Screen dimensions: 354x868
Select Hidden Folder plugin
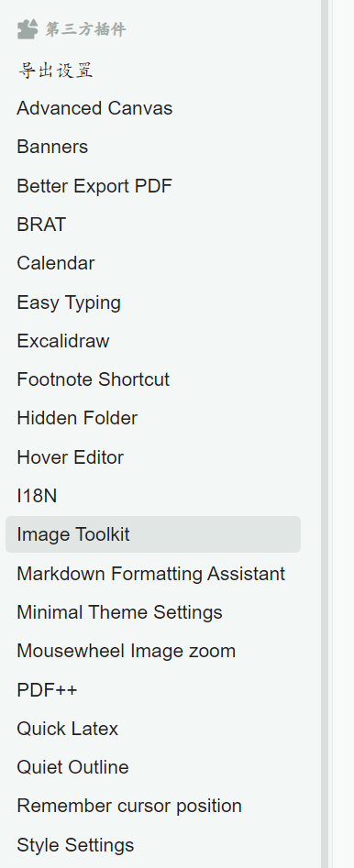coord(153,418)
